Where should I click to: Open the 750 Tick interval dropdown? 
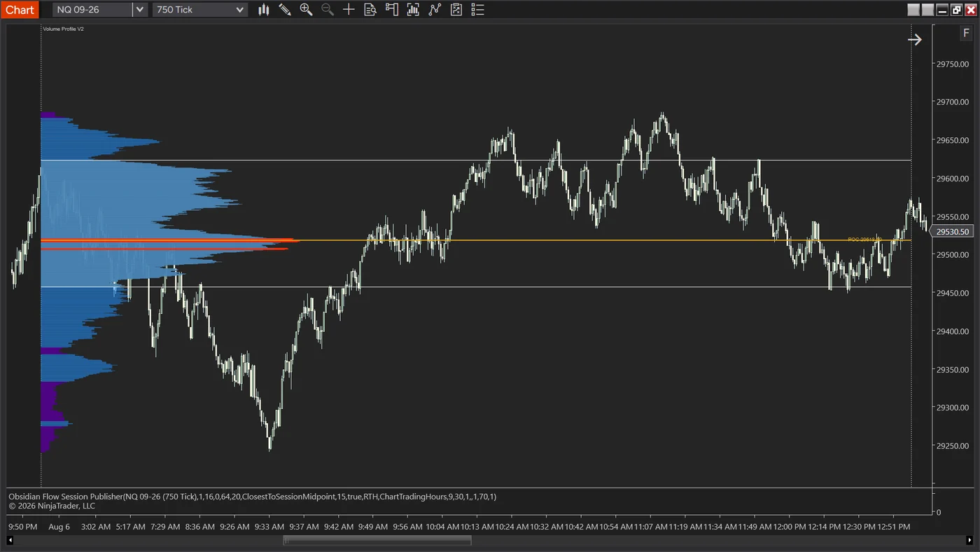pyautogui.click(x=200, y=10)
